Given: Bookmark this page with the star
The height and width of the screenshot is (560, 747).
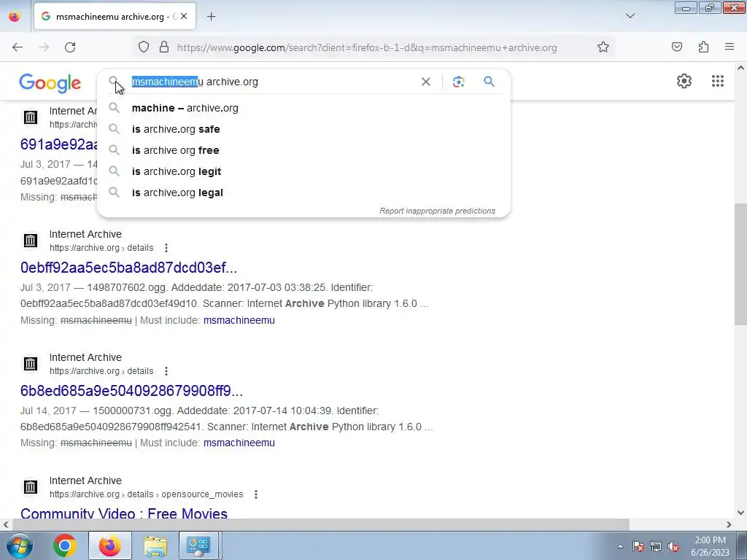Looking at the screenshot, I should 603,47.
